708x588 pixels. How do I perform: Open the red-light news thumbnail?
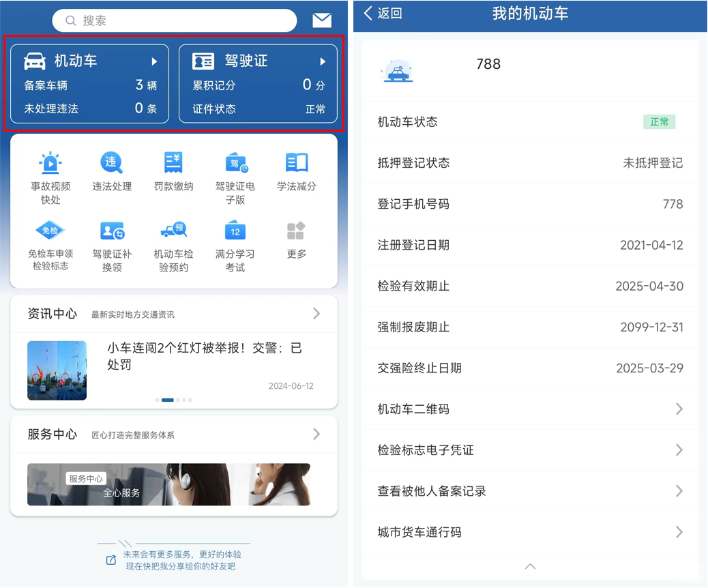57,370
